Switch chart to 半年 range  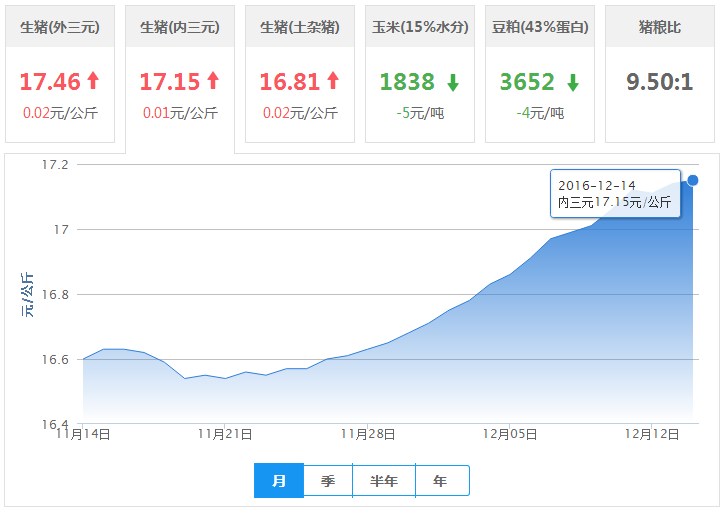[384, 481]
